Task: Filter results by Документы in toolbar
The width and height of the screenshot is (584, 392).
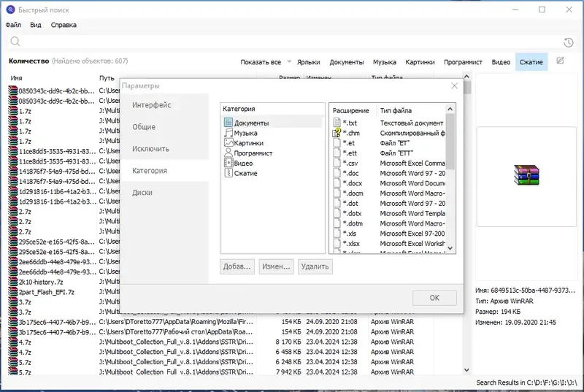Action: click(x=346, y=62)
